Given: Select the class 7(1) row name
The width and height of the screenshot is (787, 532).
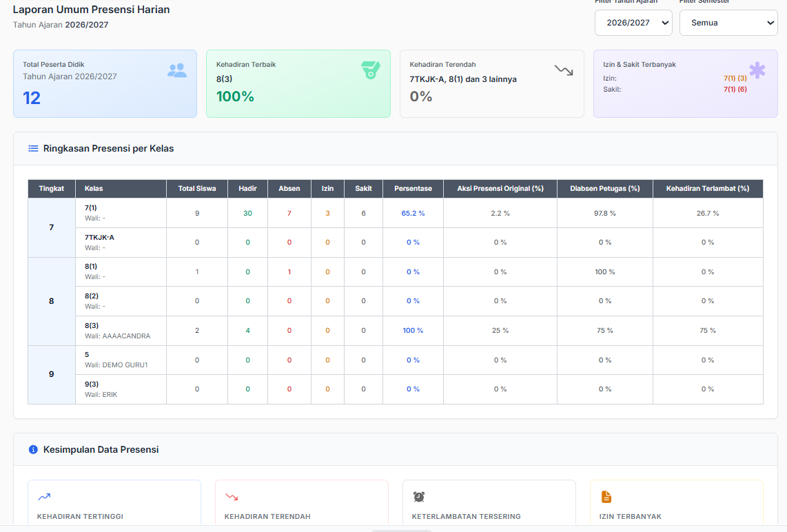Looking at the screenshot, I should (x=91, y=208).
